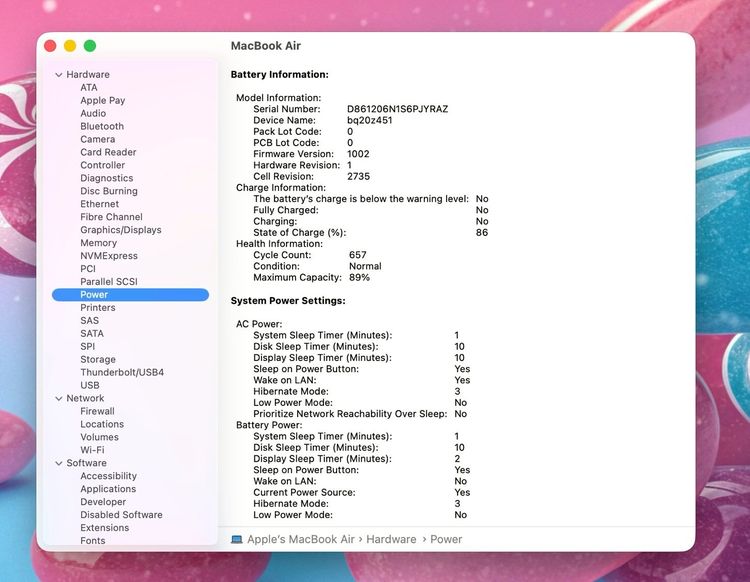750x582 pixels.
Task: Click the device name bq20z451
Action: (370, 121)
